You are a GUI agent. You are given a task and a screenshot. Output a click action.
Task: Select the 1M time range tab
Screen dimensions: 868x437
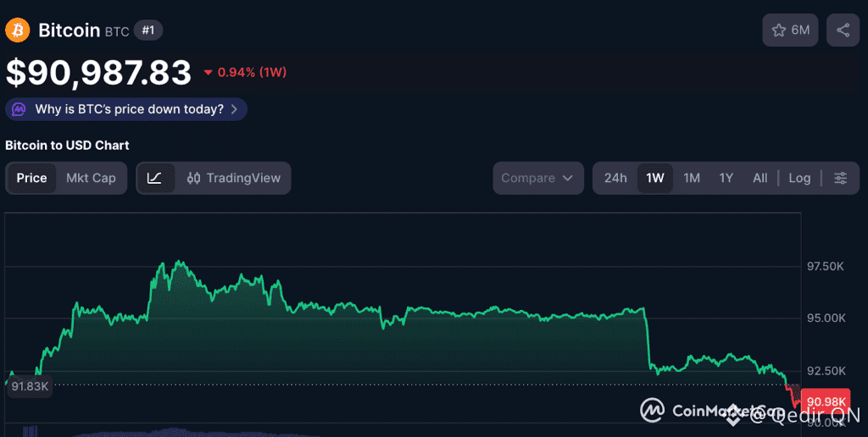pyautogui.click(x=692, y=178)
